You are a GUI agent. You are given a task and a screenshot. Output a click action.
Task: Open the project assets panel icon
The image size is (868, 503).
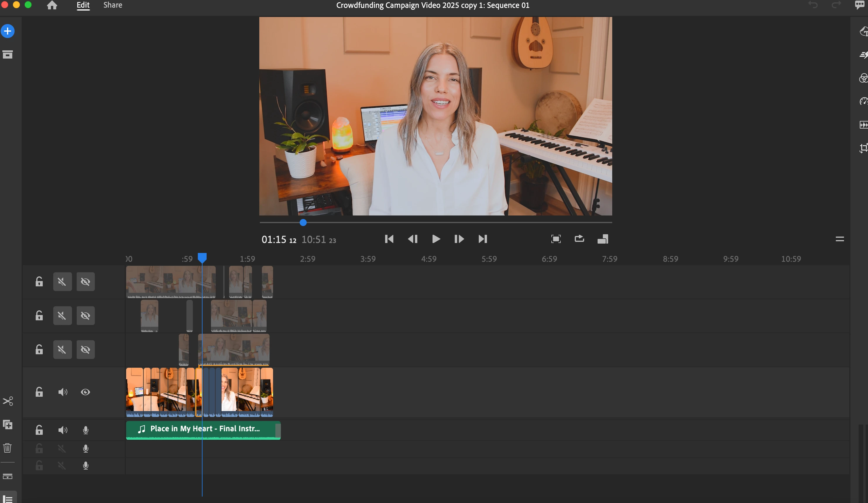pos(8,54)
